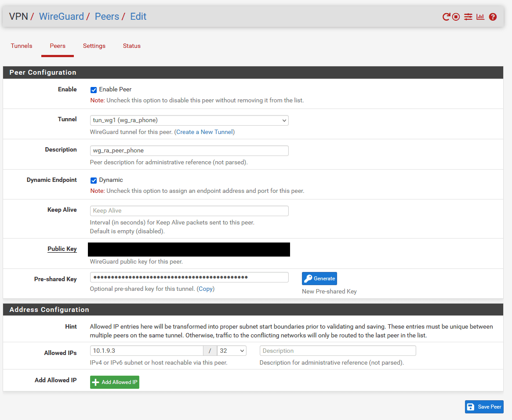
Task: Toggle the Dynamic endpoint checkbox
Action: click(x=93, y=180)
